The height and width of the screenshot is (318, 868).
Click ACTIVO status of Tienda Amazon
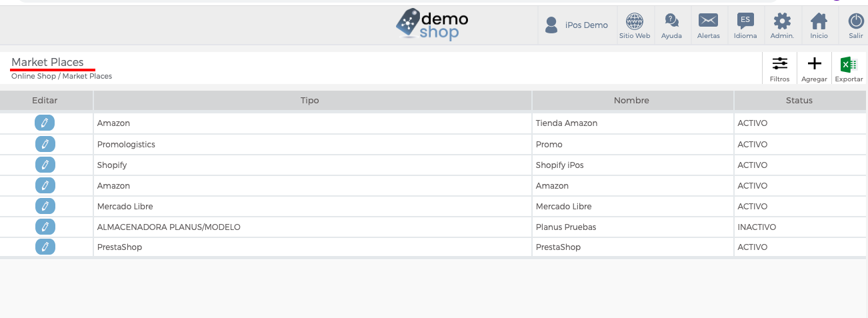point(801,123)
